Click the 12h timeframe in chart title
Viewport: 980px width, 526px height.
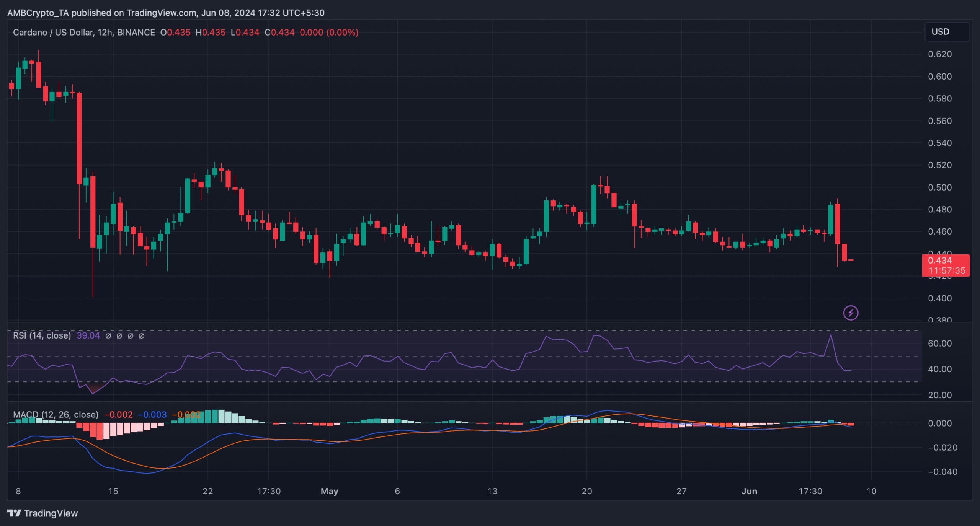pyautogui.click(x=105, y=33)
